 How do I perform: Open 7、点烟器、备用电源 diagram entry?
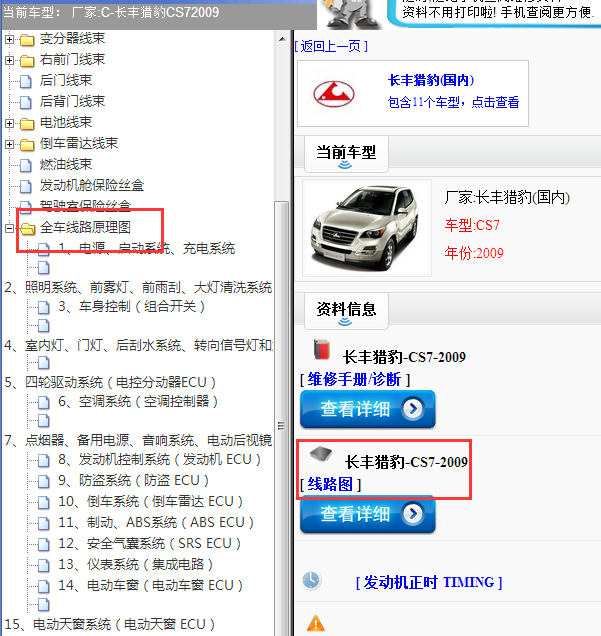[138, 440]
